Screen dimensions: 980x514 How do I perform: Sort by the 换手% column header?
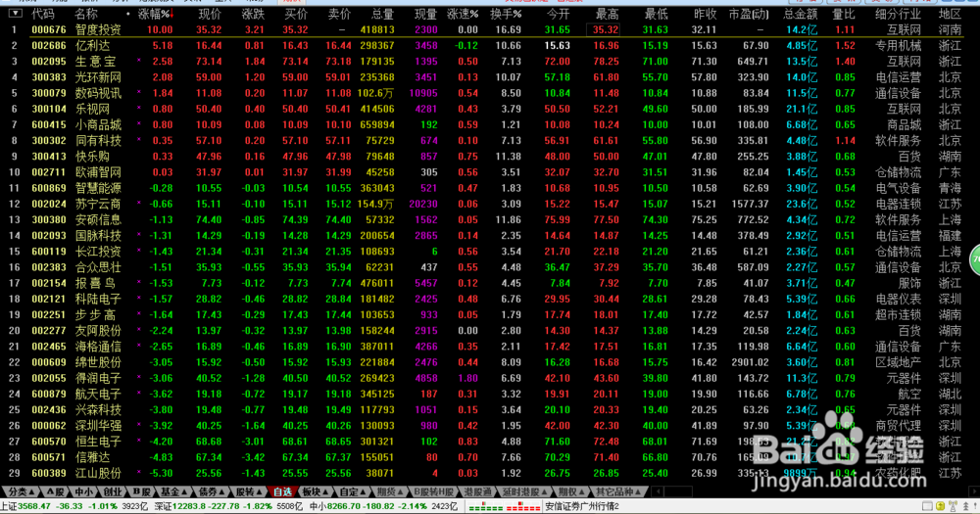[506, 13]
